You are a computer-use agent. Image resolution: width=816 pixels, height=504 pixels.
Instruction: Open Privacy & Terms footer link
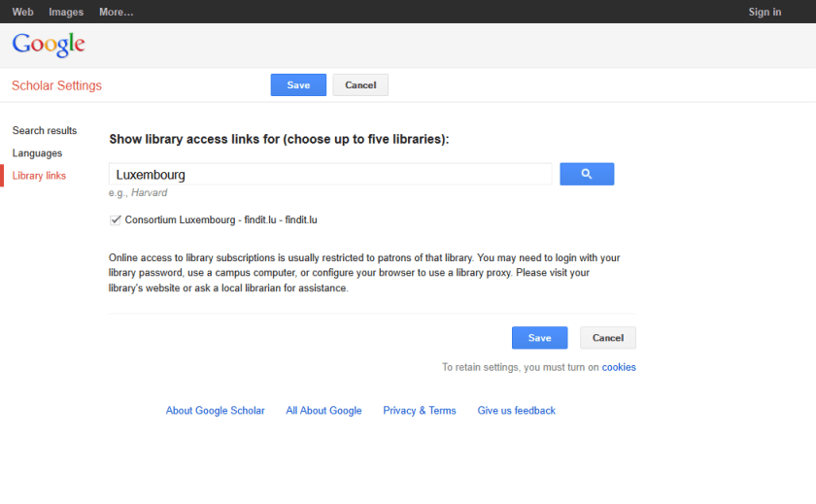tap(419, 411)
